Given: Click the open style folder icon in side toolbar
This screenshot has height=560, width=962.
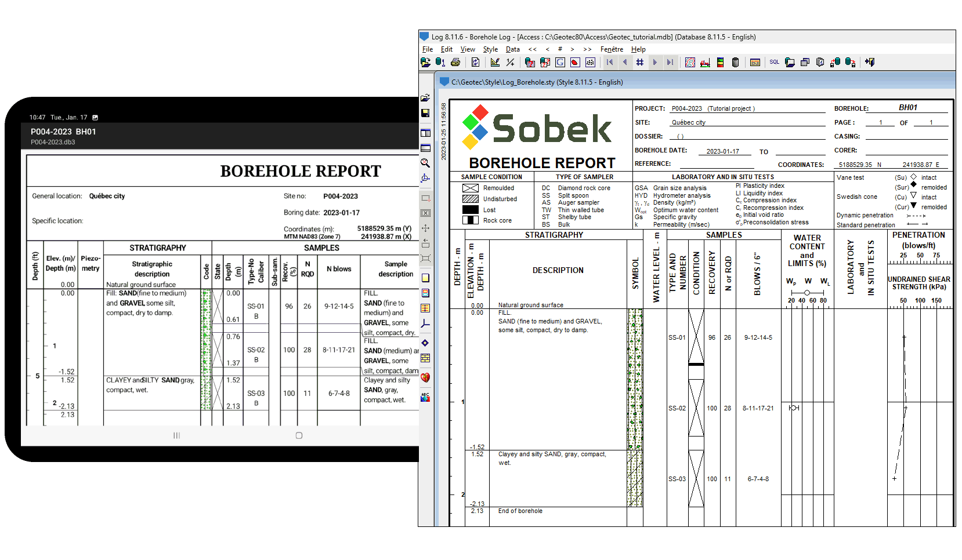Looking at the screenshot, I should (x=425, y=98).
